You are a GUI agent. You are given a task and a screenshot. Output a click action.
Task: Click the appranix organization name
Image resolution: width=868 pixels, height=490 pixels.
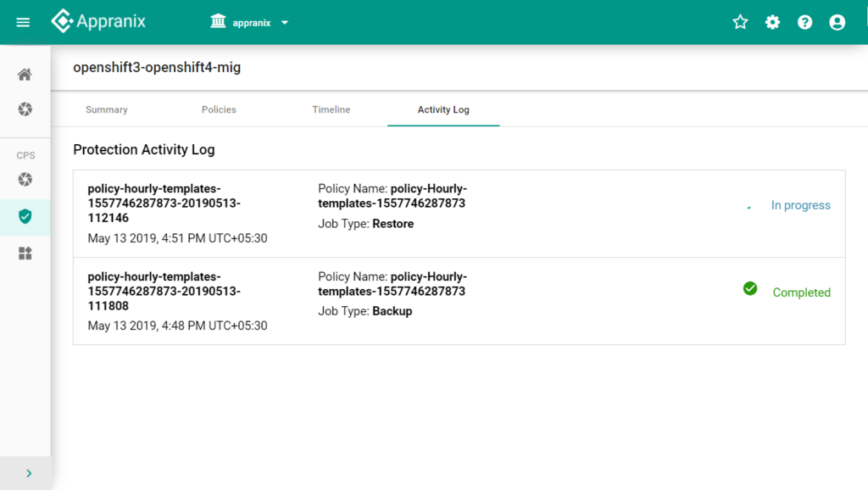[252, 23]
